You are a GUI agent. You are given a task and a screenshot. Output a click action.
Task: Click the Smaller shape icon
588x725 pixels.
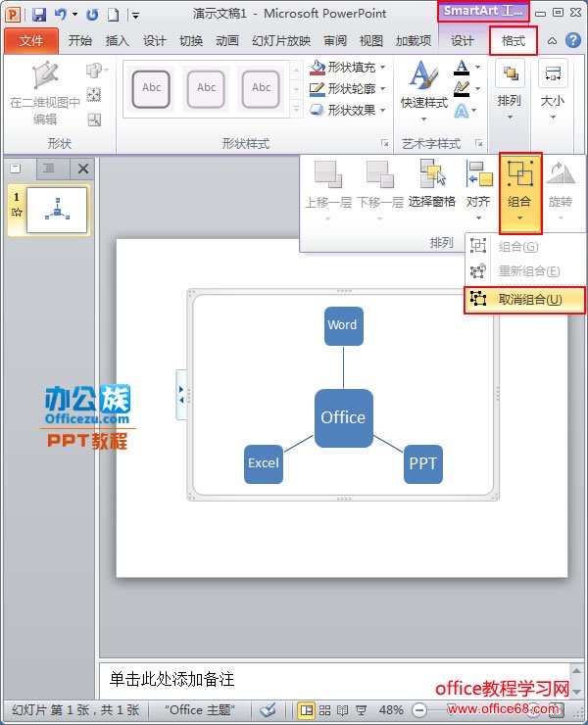click(x=93, y=121)
